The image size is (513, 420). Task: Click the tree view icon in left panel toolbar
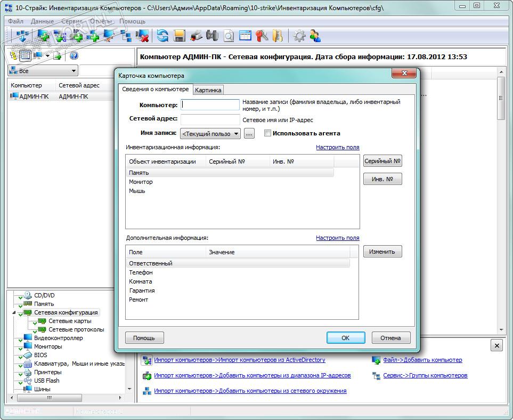click(x=13, y=55)
